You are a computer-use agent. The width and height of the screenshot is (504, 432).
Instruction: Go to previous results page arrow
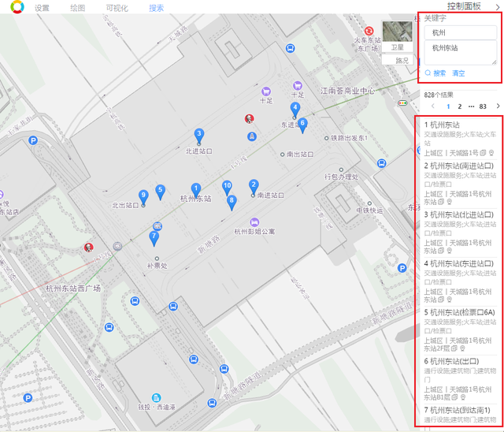click(x=433, y=106)
